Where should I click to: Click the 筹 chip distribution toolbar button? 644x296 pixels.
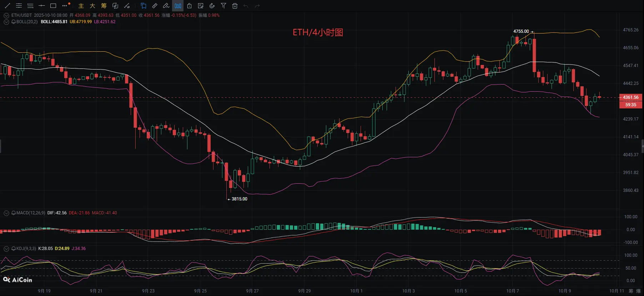point(104,6)
